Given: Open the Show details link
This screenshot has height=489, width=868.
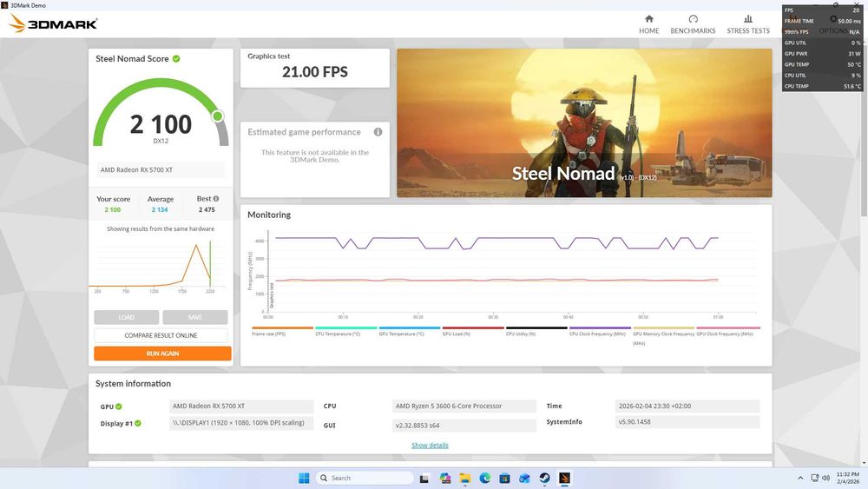Looking at the screenshot, I should 430,446.
